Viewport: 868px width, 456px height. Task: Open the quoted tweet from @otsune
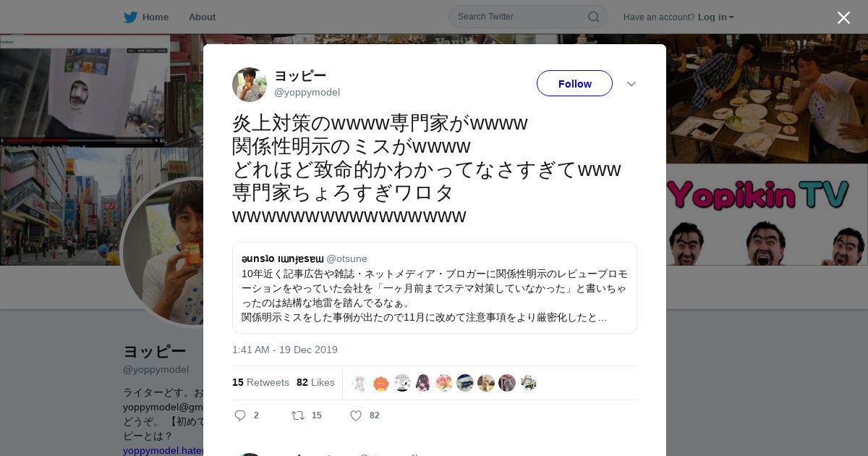click(435, 287)
